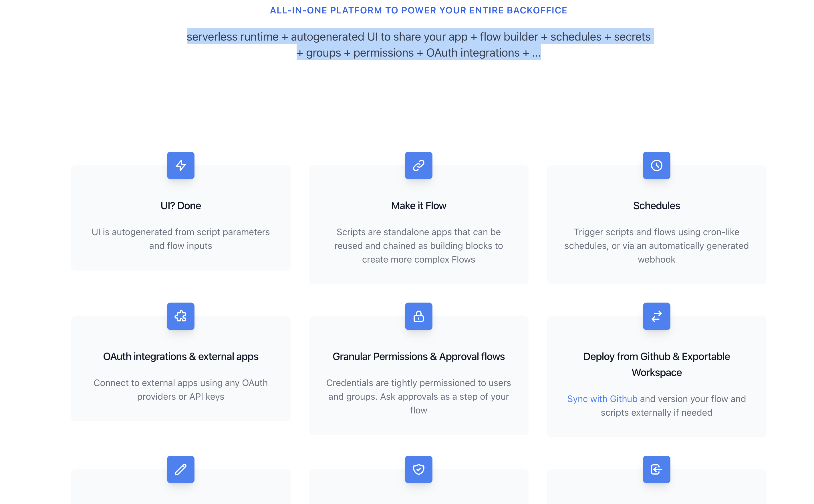Select the padlock icon above Granular Permissions
The width and height of the screenshot is (814, 504).
coord(418,316)
